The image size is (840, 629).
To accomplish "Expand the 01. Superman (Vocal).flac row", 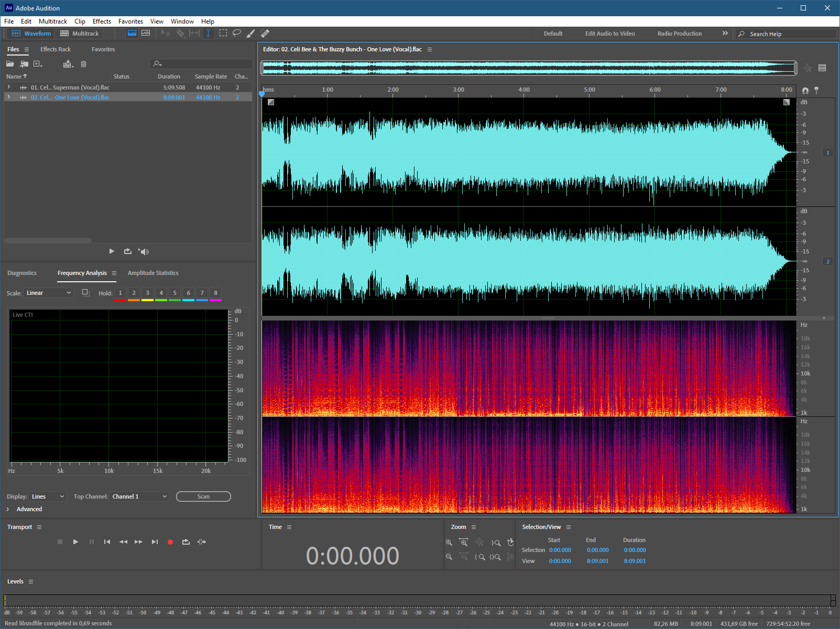I will click(x=9, y=87).
